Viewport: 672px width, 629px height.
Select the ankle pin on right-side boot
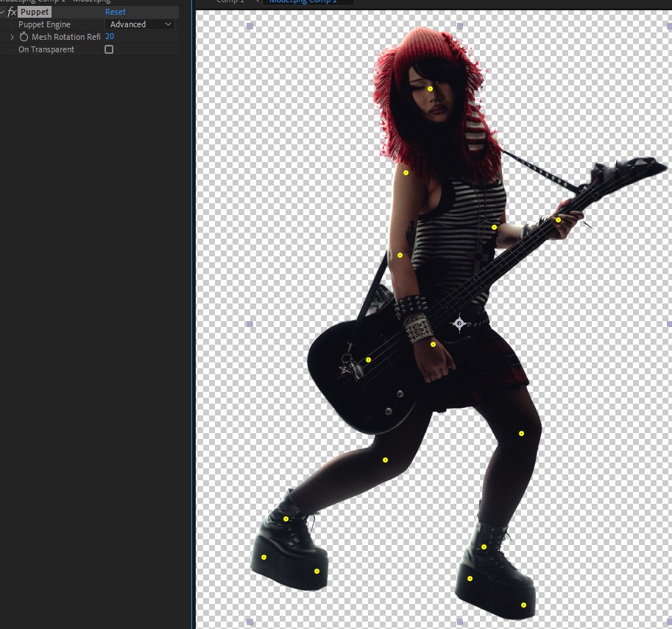click(484, 547)
